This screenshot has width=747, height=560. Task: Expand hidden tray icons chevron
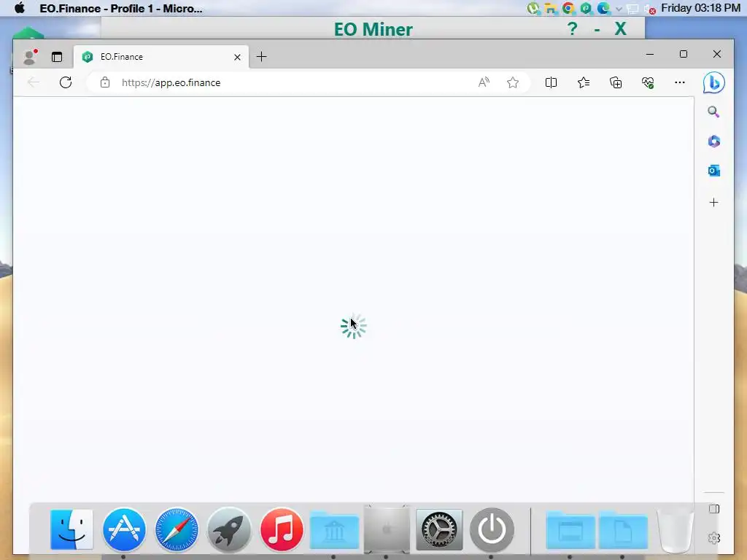click(x=619, y=9)
